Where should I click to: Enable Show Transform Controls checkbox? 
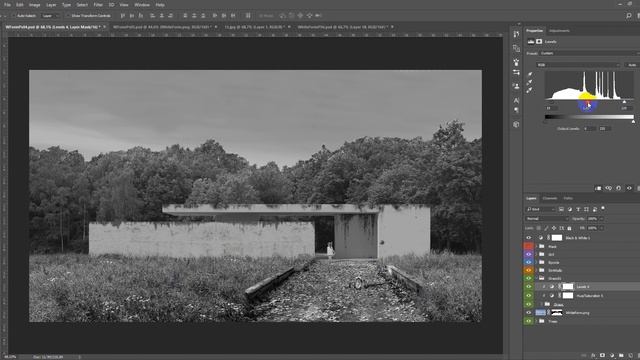[x=68, y=16]
